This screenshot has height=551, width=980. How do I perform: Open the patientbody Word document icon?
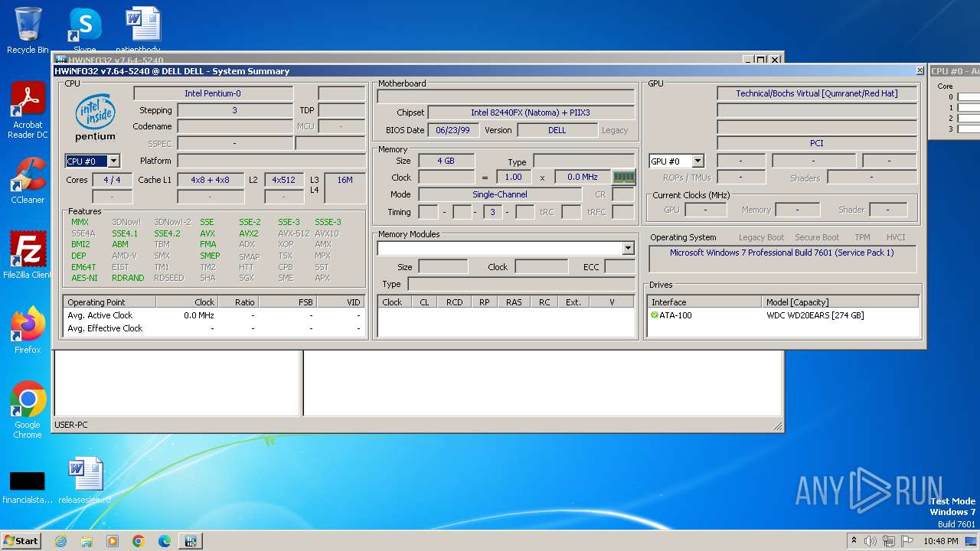click(143, 31)
